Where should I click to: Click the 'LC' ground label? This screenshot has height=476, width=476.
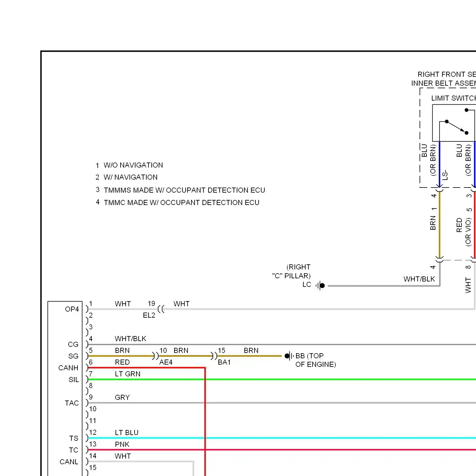click(307, 285)
